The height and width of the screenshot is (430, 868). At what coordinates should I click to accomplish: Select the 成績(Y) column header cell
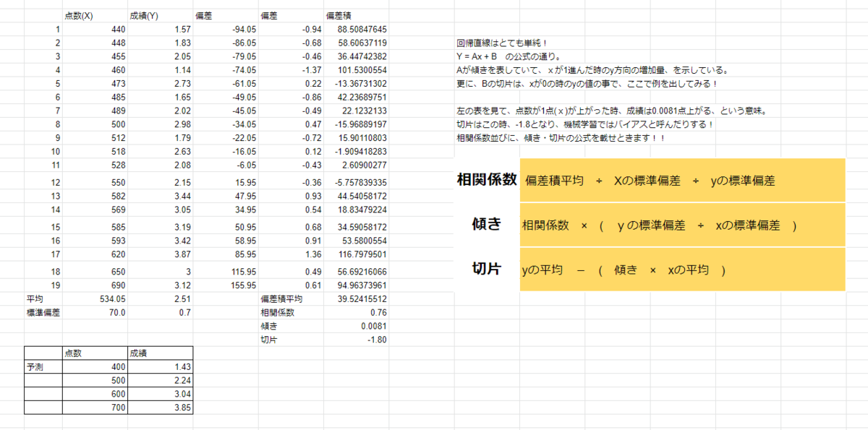click(160, 16)
